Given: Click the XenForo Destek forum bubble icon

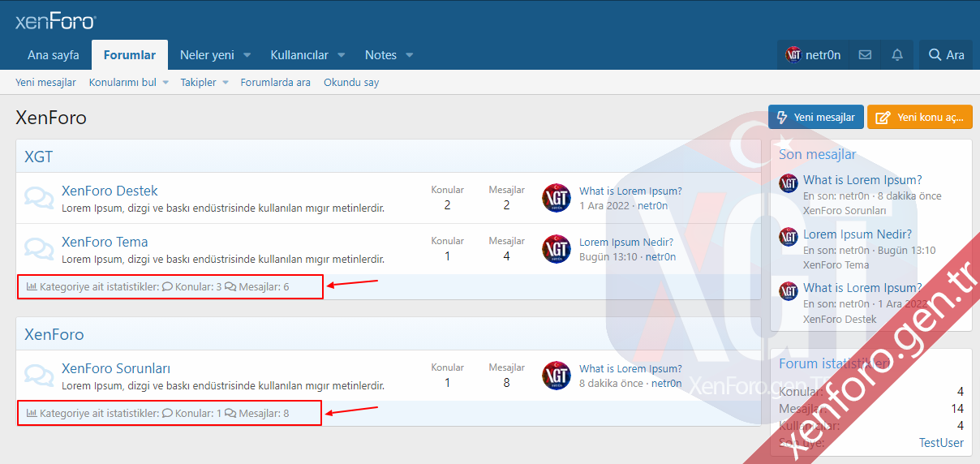Looking at the screenshot, I should click(x=39, y=198).
